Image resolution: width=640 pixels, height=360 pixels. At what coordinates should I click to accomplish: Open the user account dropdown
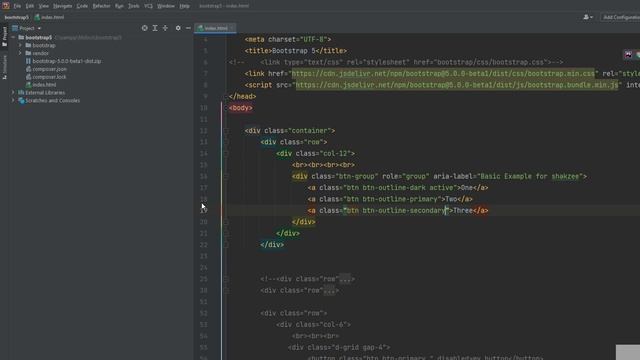point(588,17)
